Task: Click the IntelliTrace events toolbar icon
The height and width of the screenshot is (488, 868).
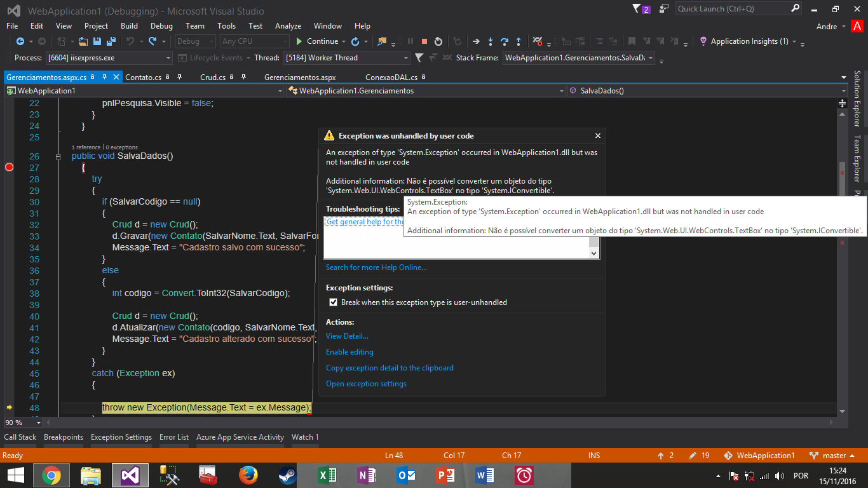Action: pos(538,41)
